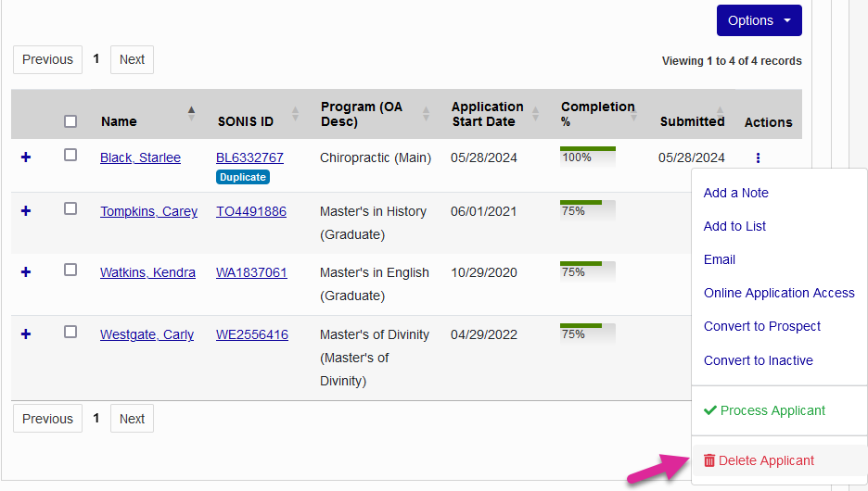The width and height of the screenshot is (868, 491).
Task: Click the Actions column header
Action: (x=769, y=122)
